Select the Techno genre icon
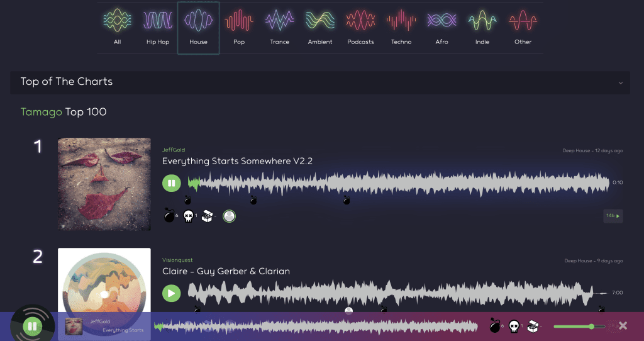The height and width of the screenshot is (341, 644). [x=401, y=21]
